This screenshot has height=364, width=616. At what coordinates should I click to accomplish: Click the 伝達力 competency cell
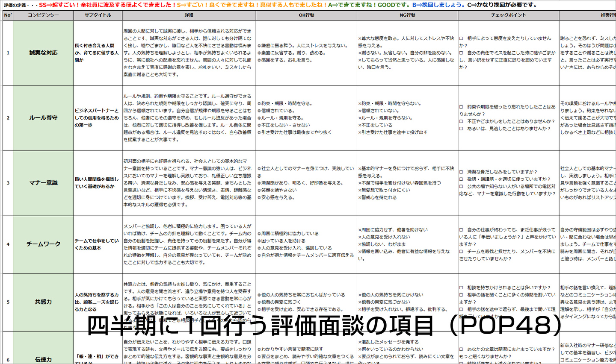coord(43,360)
